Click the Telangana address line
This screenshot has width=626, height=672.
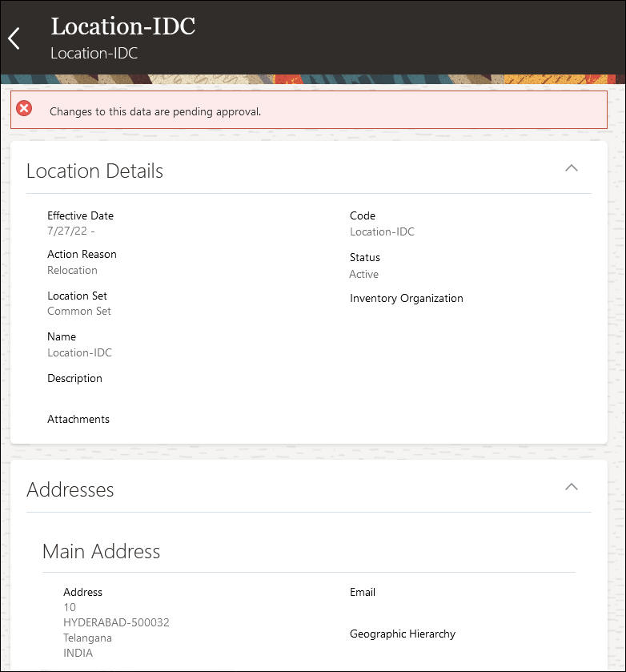87,638
